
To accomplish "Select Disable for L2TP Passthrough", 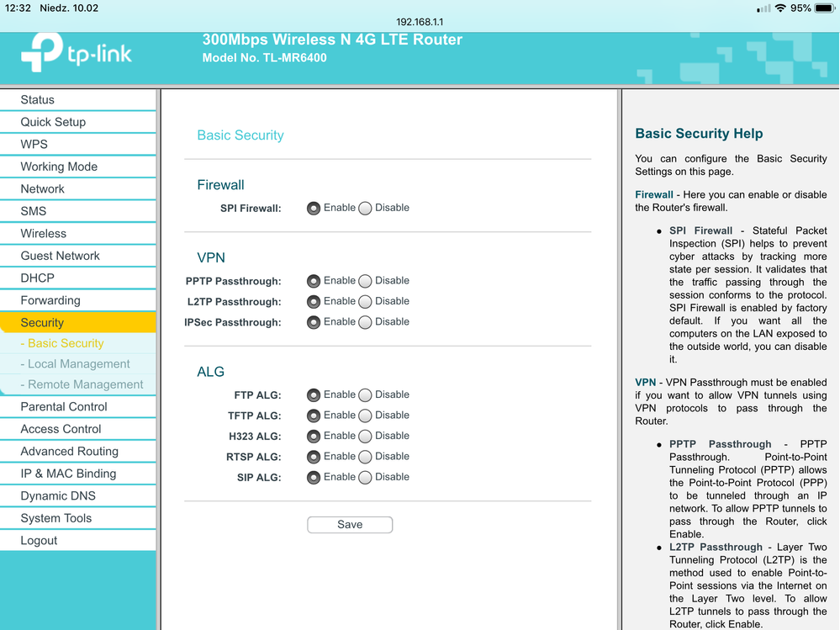I will [365, 302].
